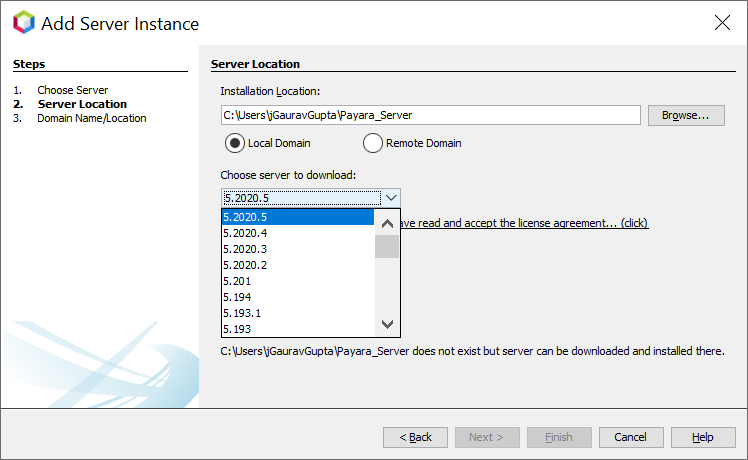Choose version 5.193.1 option
This screenshot has height=460, width=748.
[297, 313]
